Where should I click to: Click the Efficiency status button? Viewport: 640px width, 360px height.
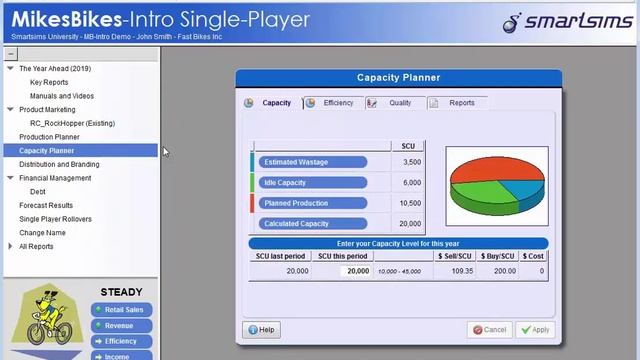click(x=122, y=341)
